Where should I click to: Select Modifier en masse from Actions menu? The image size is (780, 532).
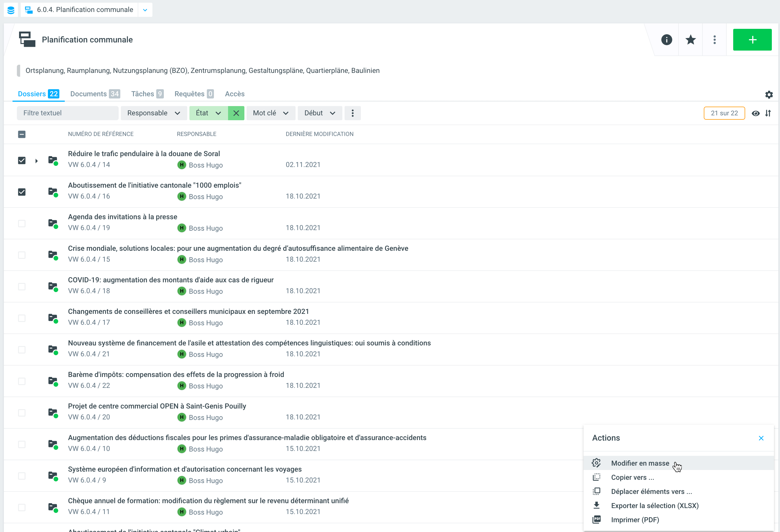pyautogui.click(x=640, y=463)
